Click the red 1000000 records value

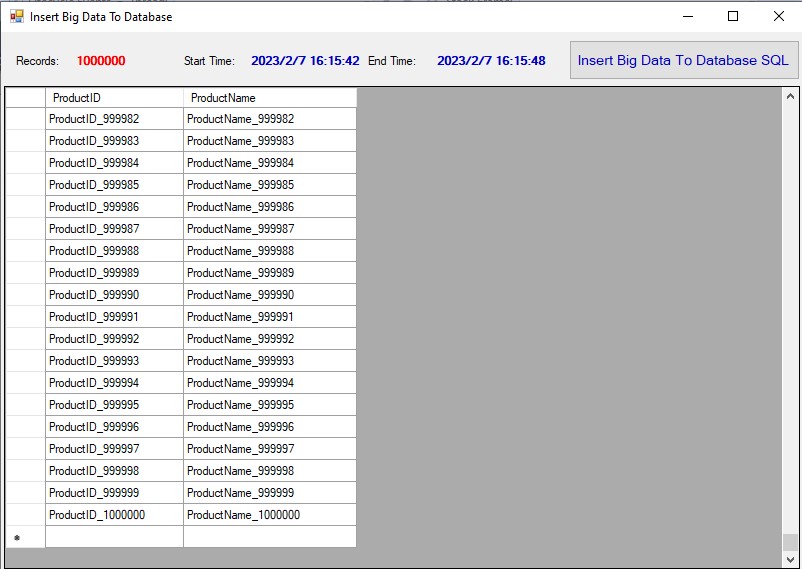pos(101,61)
